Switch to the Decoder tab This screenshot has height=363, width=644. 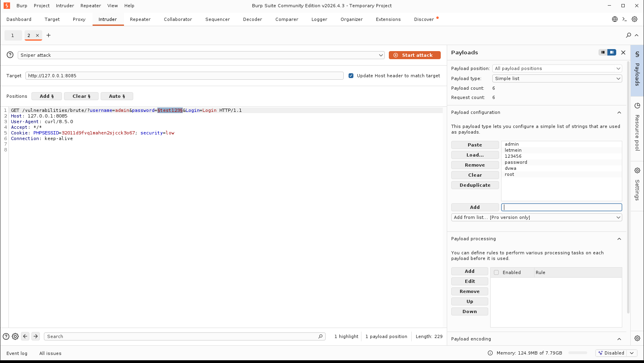252,19
